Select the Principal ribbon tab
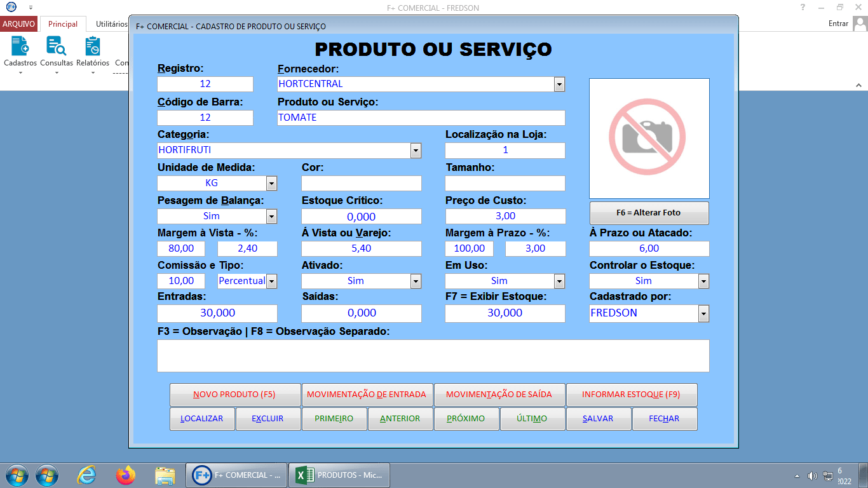The image size is (868, 488). 63,24
